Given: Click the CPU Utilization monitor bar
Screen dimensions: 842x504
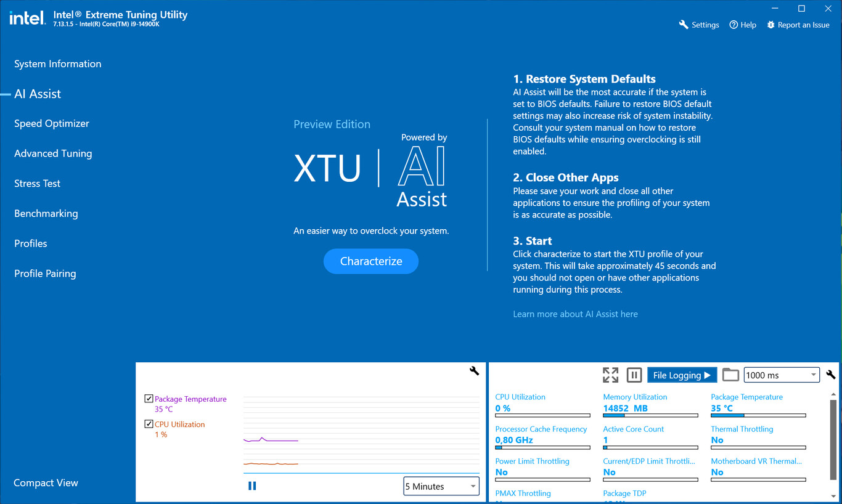Looking at the screenshot, I should click(542, 415).
